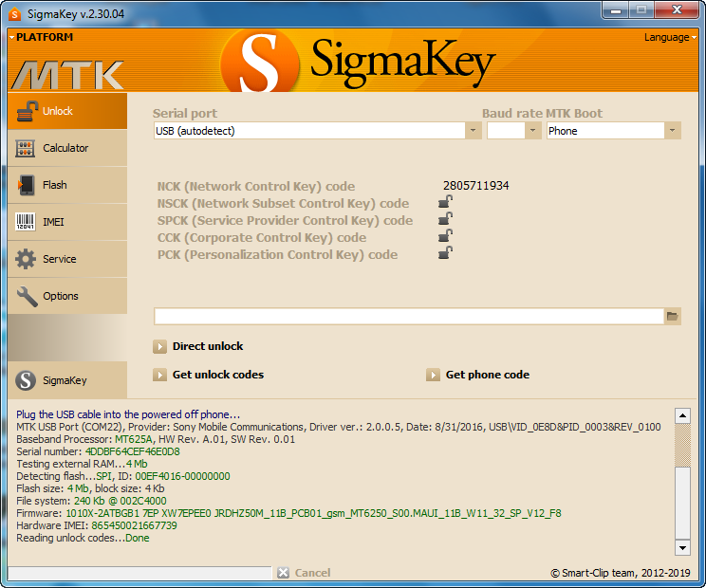706x588 pixels.
Task: Click the NCK (Network Control Key) code label
Action: [x=256, y=186]
